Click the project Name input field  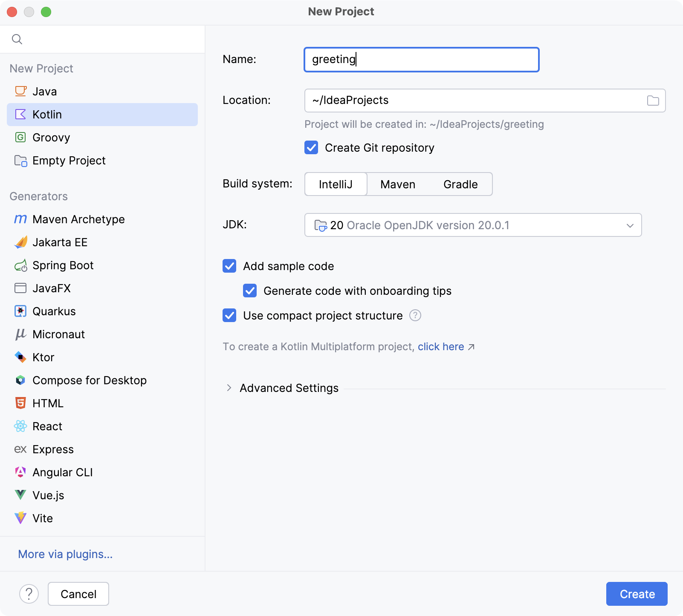click(x=421, y=60)
